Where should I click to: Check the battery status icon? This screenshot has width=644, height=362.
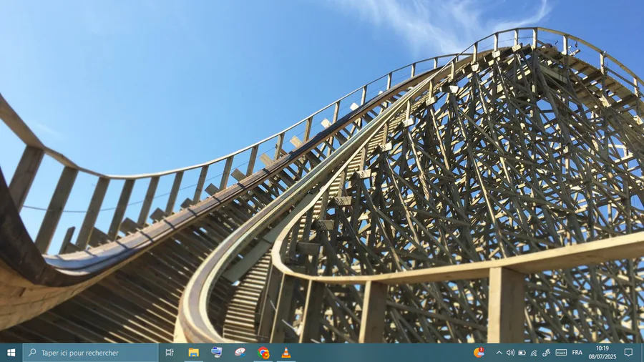[522, 353]
